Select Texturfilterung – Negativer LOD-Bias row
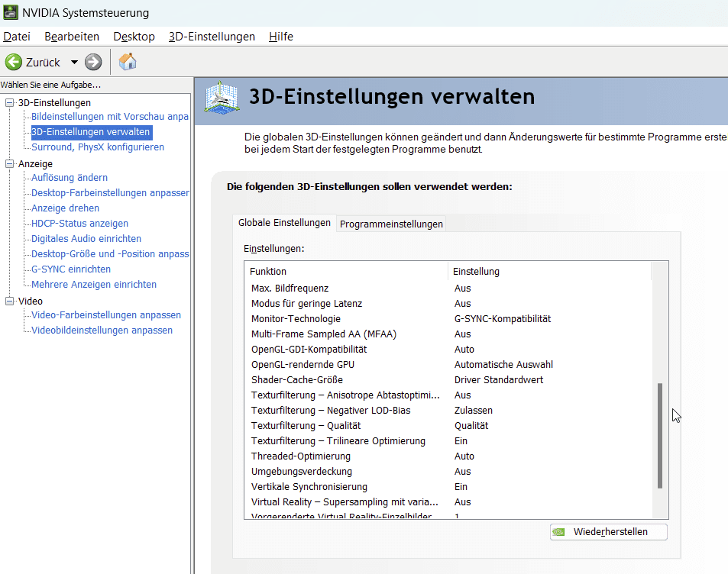 click(448, 411)
